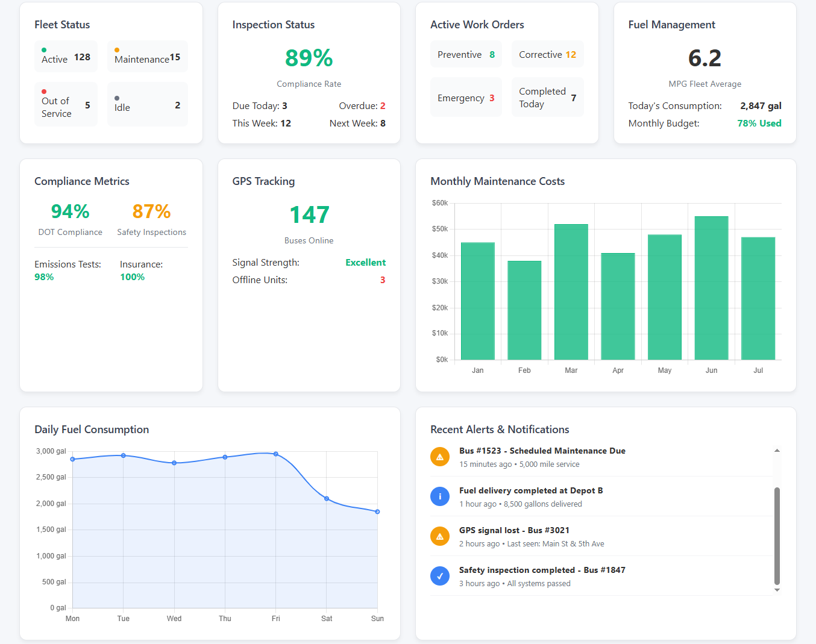Click the 89% Compliance Rate figure
816x644 pixels.
pos(309,58)
